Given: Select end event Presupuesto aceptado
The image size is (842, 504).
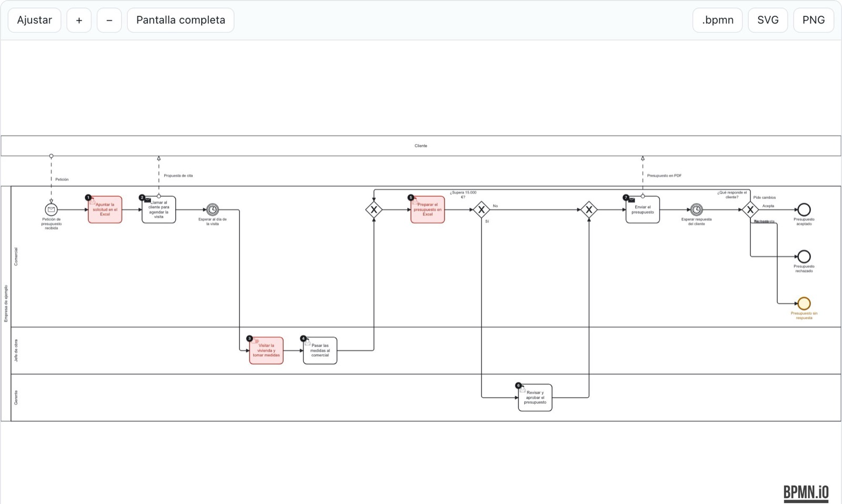Looking at the screenshot, I should pyautogui.click(x=804, y=210).
